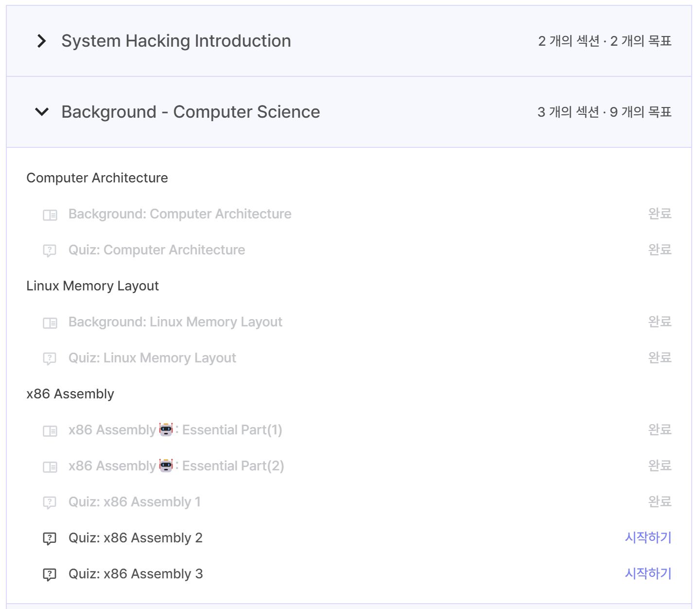
Task: Click the book icon for Background: Computer Architecture
Action: pyautogui.click(x=50, y=215)
